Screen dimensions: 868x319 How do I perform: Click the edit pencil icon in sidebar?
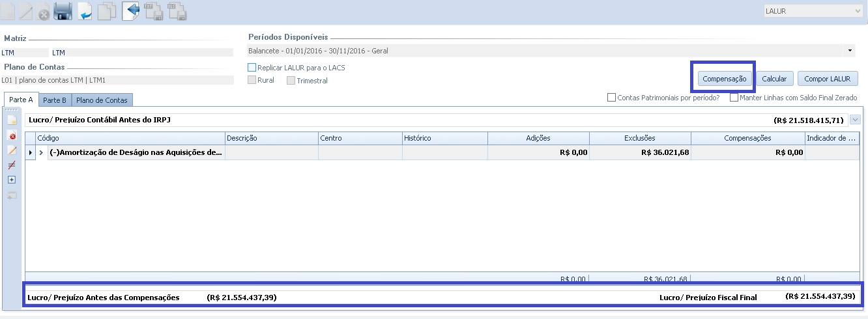(12, 150)
